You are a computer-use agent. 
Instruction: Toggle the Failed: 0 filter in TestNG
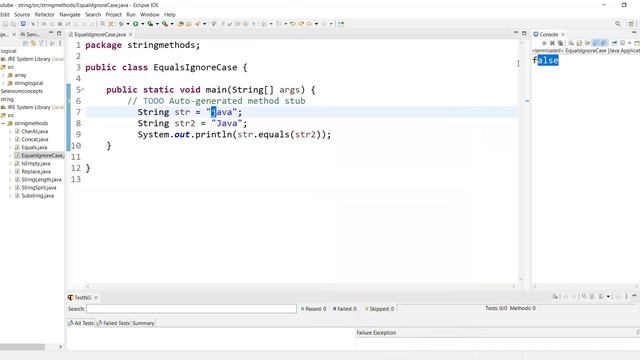click(x=345, y=309)
